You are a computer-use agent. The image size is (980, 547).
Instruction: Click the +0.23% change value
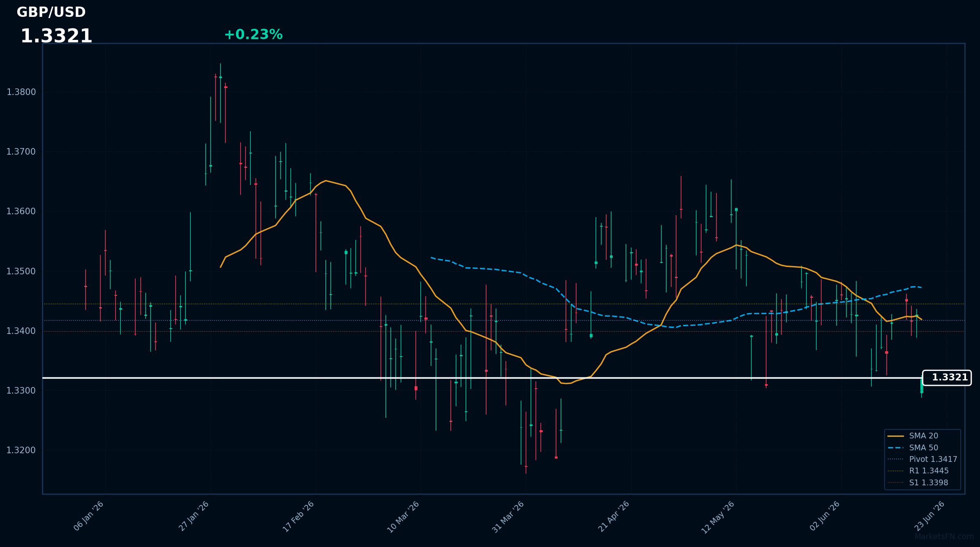point(253,35)
